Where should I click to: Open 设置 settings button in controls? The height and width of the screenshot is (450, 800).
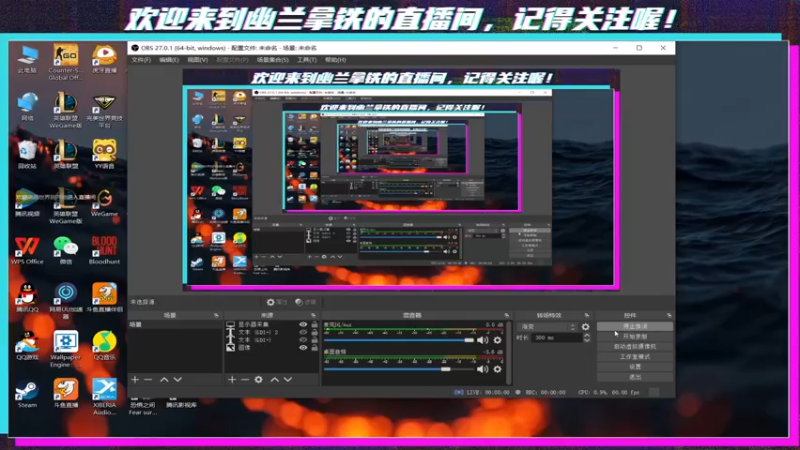coord(635,367)
